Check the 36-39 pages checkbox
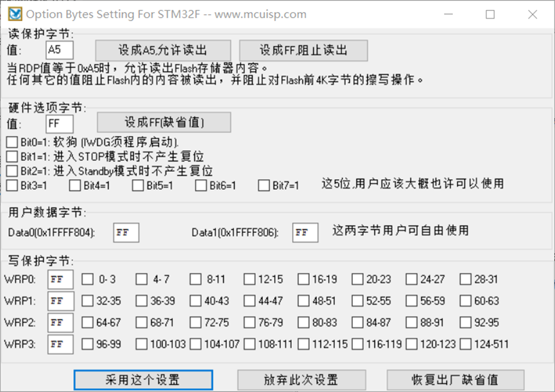This screenshot has height=392, width=555. 142,301
